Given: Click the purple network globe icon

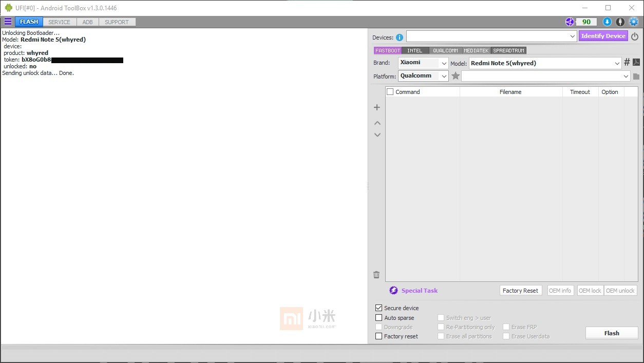Looking at the screenshot, I should tap(570, 22).
